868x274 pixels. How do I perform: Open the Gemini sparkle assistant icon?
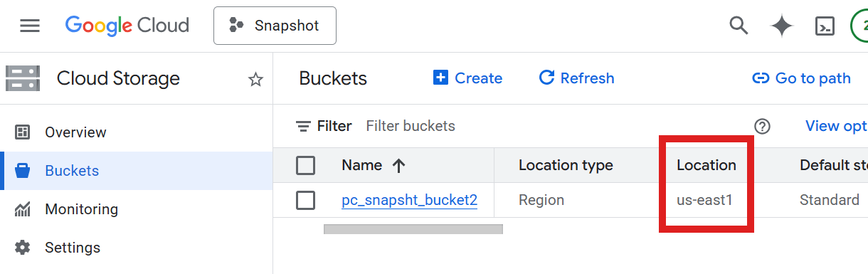[x=782, y=26]
